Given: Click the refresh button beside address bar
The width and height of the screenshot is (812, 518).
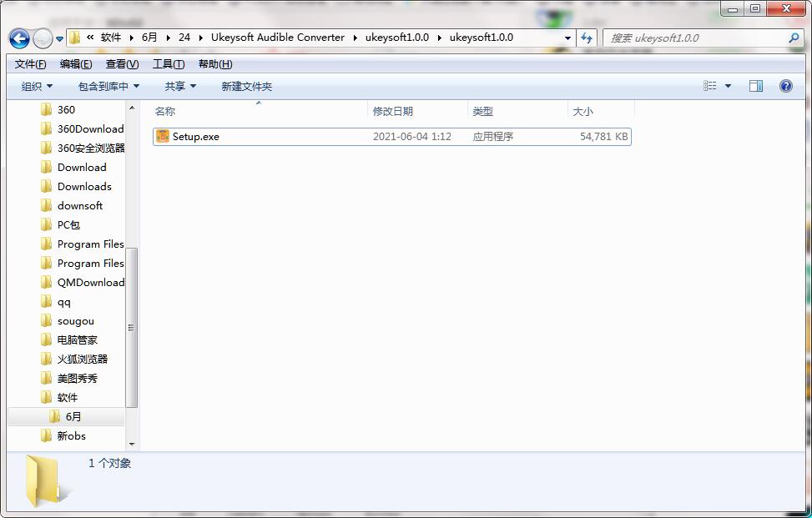Looking at the screenshot, I should [586, 38].
